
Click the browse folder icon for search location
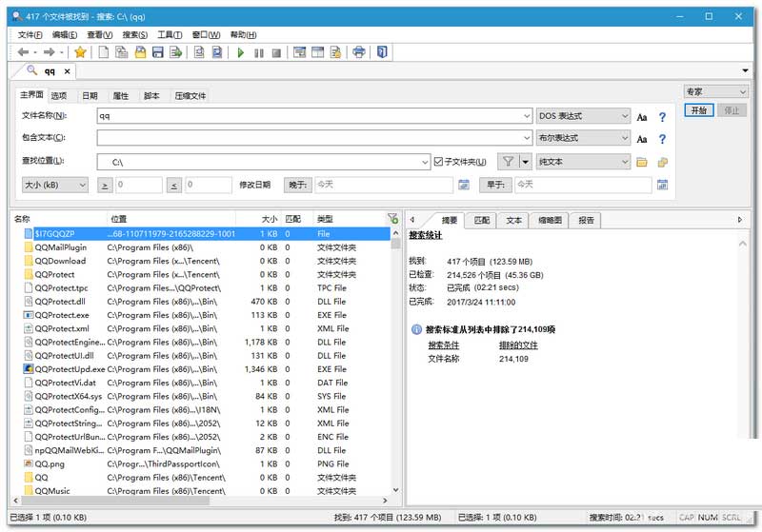642,162
